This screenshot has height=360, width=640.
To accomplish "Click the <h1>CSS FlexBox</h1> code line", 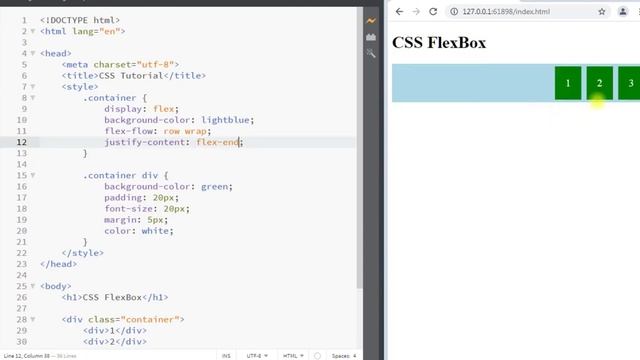I will coord(115,297).
